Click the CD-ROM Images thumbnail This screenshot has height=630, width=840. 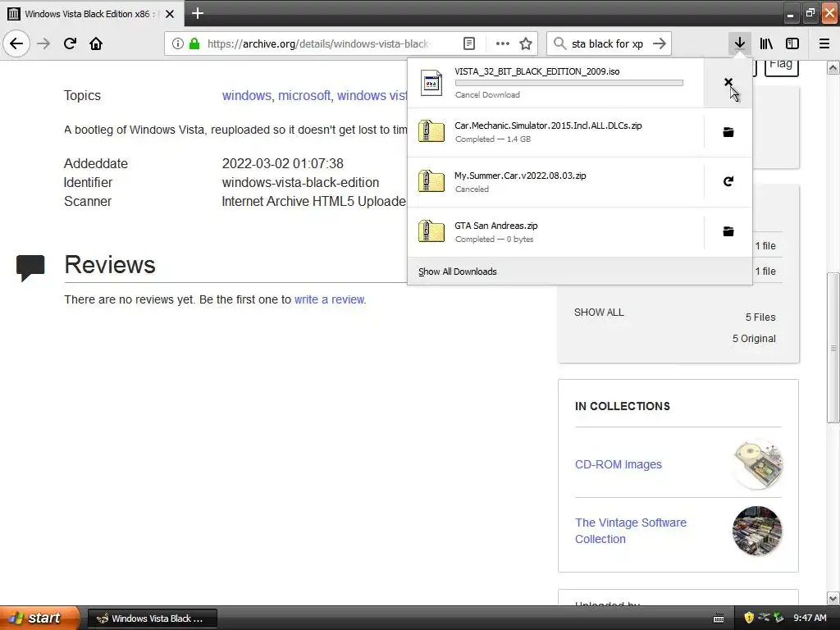(757, 464)
